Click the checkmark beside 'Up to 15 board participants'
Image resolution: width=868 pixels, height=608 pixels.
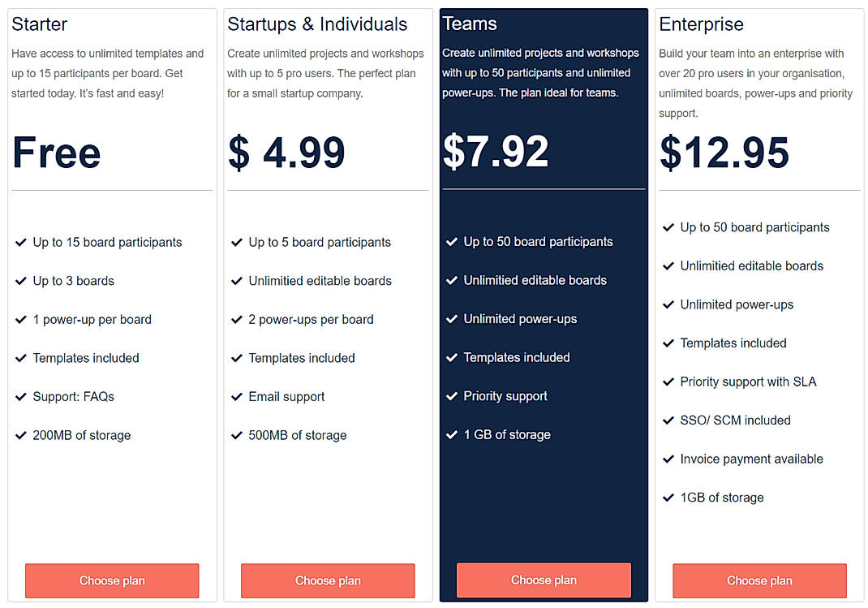[x=21, y=242]
